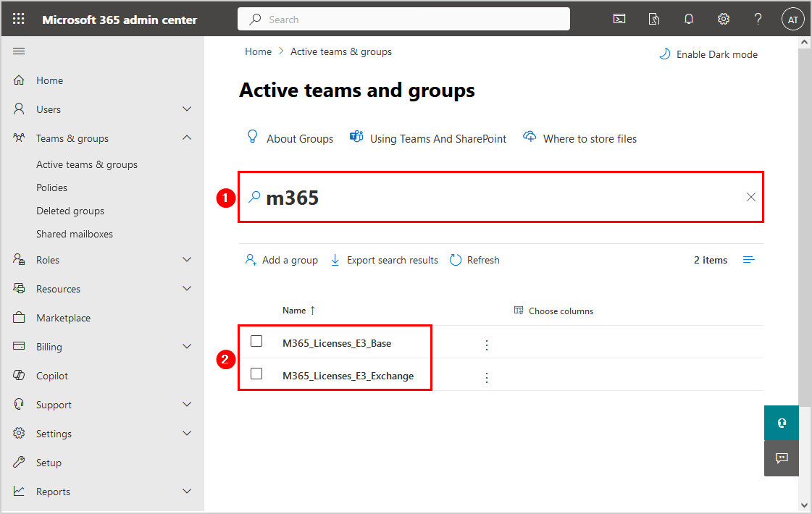Open Copilot text link in sidebar

pyautogui.click(x=51, y=376)
